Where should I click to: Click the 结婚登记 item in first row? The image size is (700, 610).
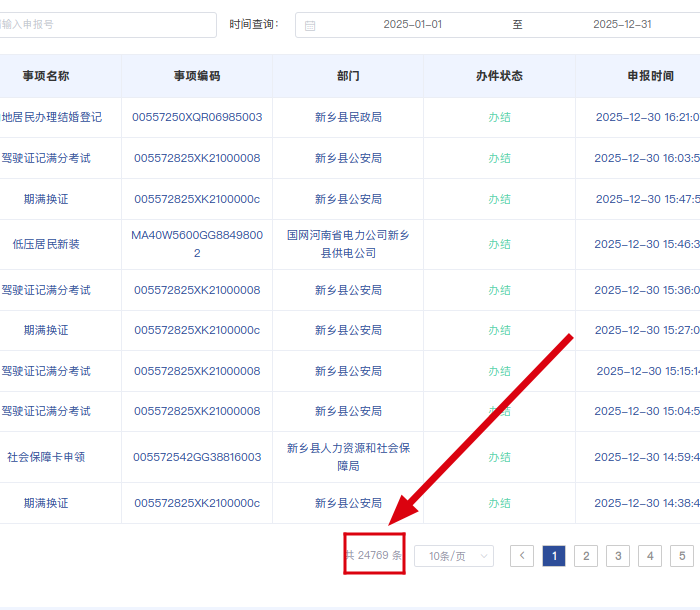50,117
